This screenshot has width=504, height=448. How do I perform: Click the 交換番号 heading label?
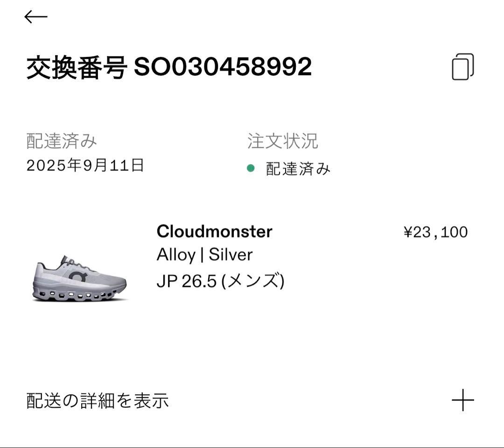click(x=77, y=67)
